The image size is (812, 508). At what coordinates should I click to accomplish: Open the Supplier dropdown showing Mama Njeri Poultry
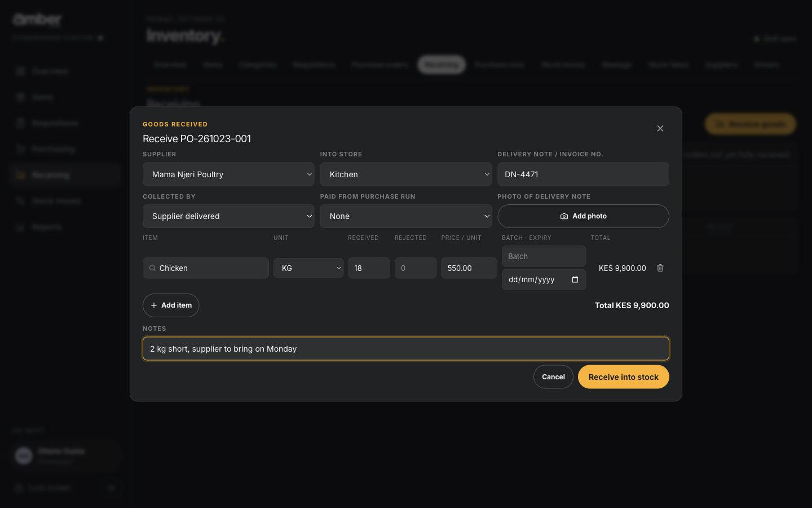(228, 174)
